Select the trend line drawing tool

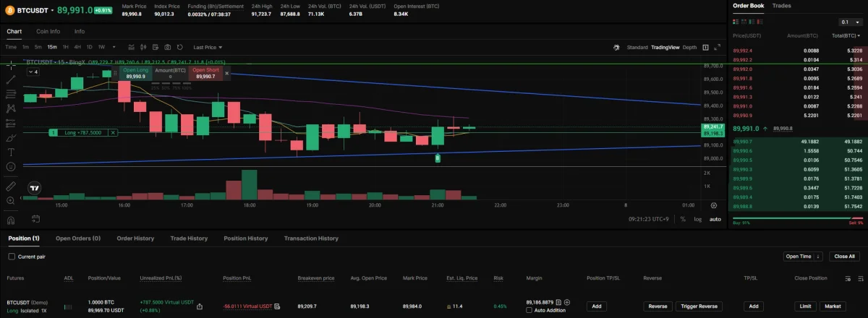click(11, 79)
